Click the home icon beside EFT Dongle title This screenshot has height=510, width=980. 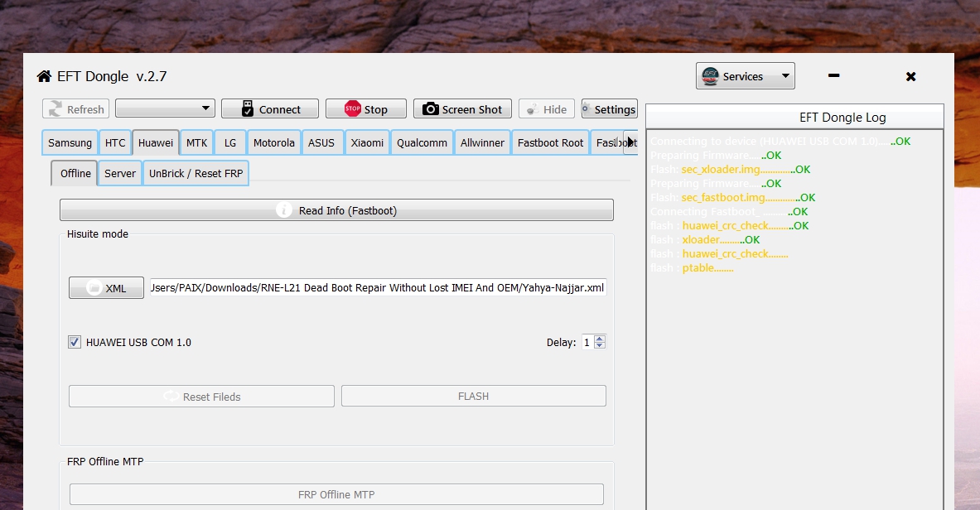(x=44, y=76)
